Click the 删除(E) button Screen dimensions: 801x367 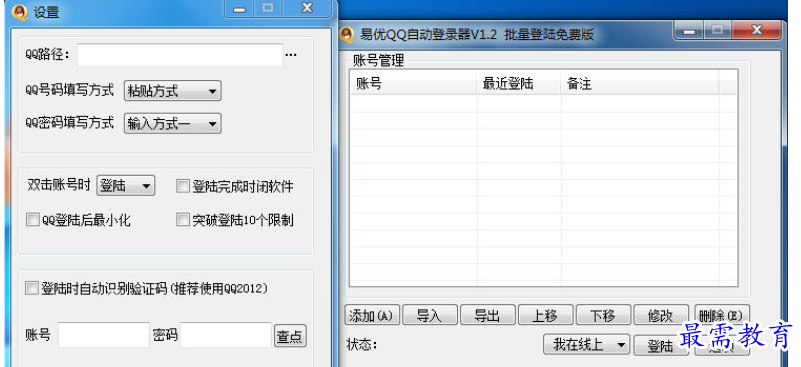point(722,315)
